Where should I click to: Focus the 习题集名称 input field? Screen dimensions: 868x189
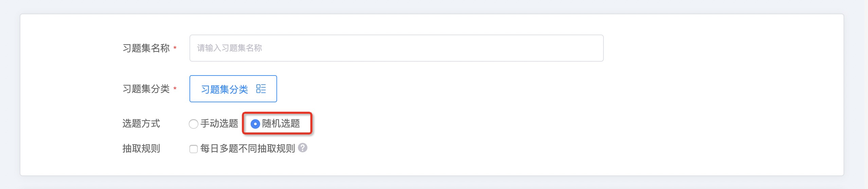396,48
